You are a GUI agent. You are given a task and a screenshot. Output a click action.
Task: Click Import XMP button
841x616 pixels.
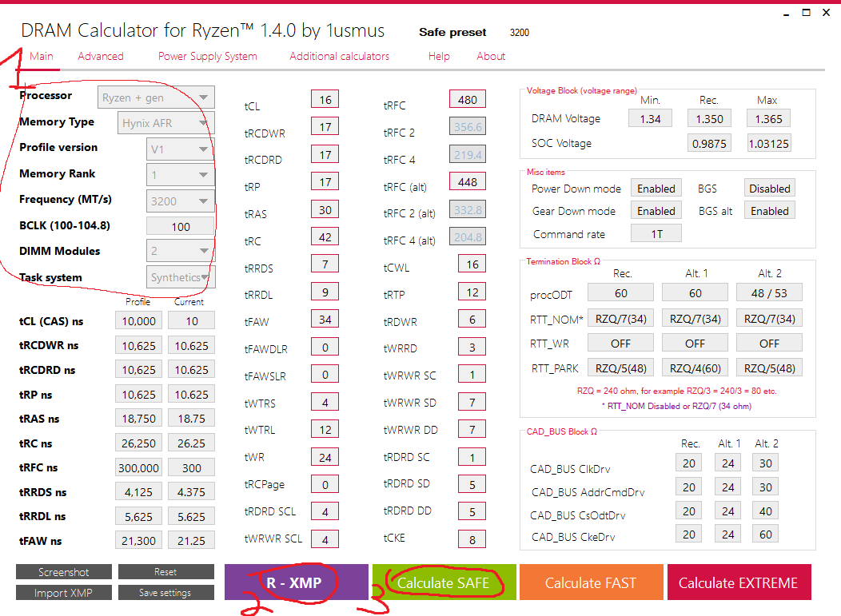pyautogui.click(x=64, y=593)
